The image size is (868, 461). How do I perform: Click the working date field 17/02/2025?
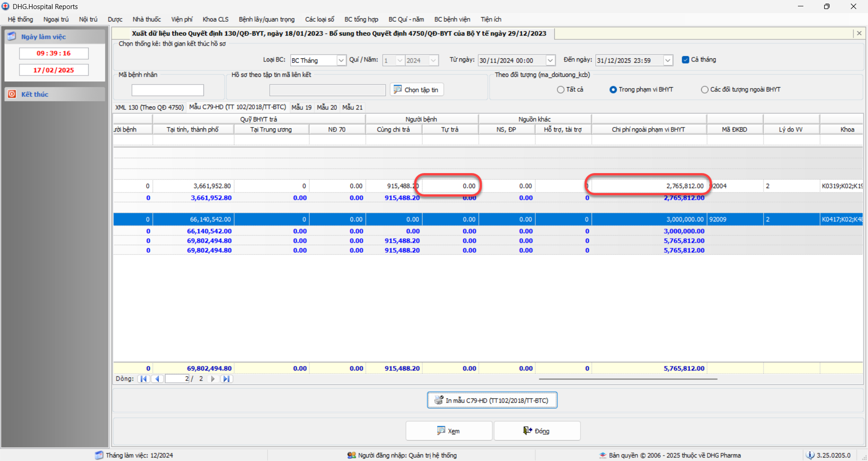(x=54, y=70)
